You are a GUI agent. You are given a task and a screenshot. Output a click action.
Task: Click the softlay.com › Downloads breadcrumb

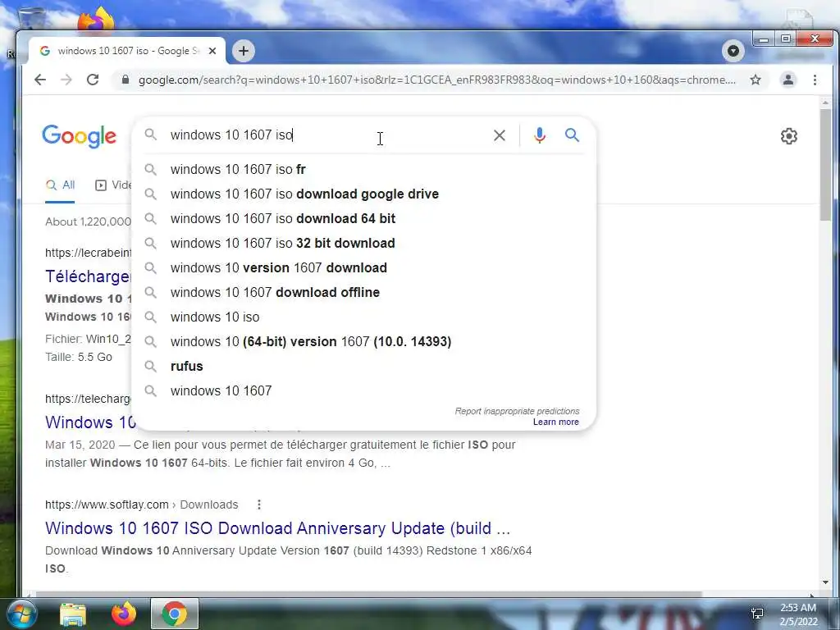tap(141, 504)
